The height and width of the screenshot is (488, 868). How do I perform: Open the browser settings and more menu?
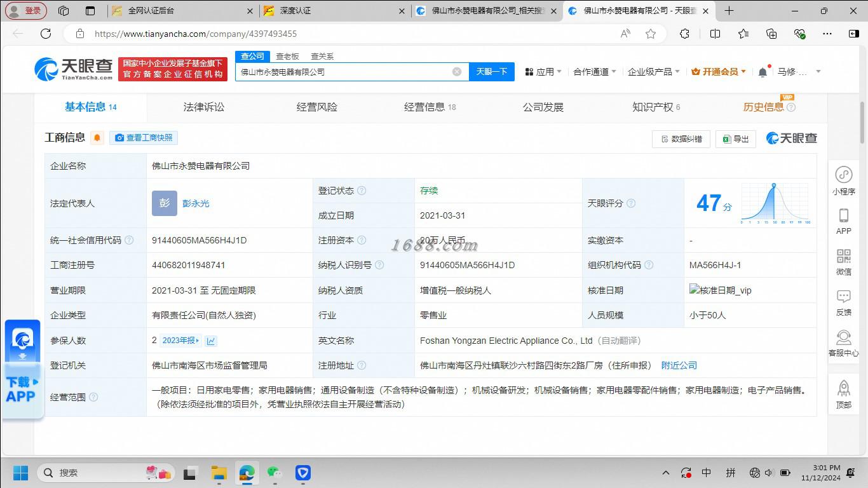pyautogui.click(x=827, y=34)
